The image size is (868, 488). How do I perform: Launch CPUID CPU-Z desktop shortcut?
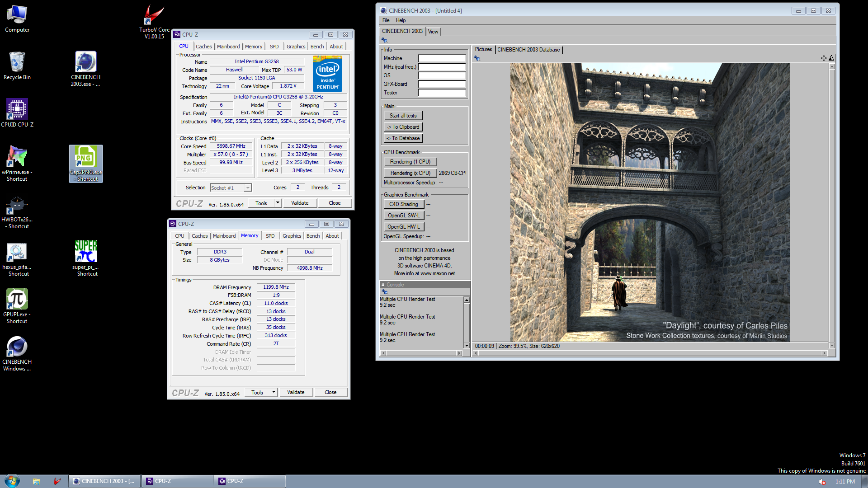17,113
